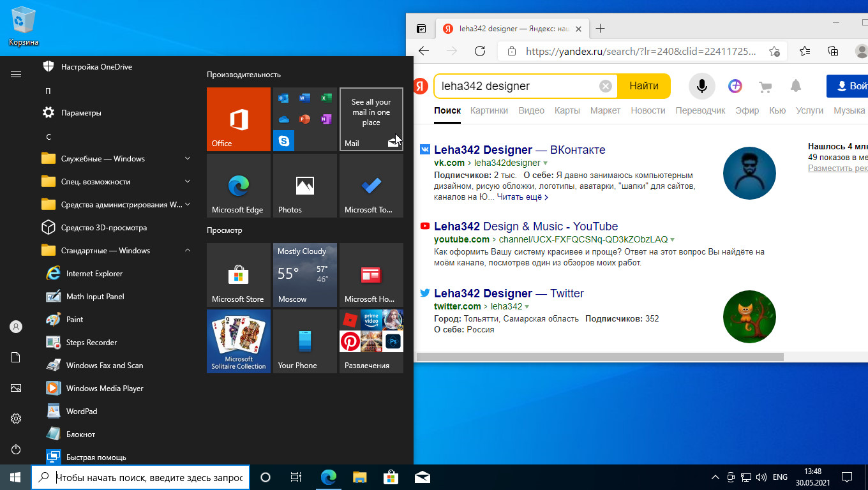Click the Start menu hamburger button
This screenshot has height=490, width=868.
(16, 75)
